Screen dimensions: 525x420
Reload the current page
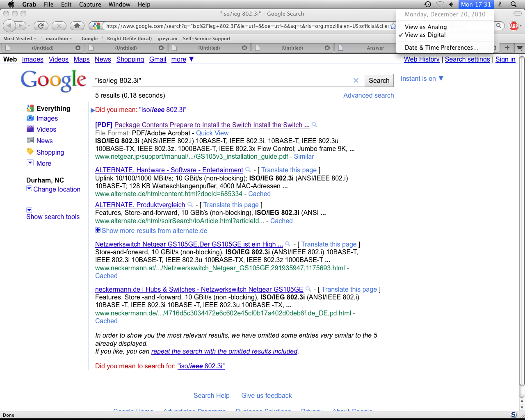[41, 26]
